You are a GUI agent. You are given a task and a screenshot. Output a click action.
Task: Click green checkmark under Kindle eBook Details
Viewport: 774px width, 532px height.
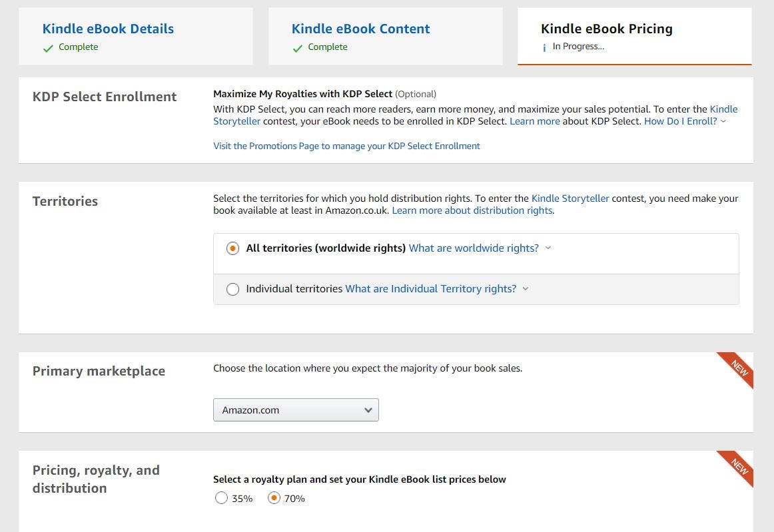click(48, 48)
